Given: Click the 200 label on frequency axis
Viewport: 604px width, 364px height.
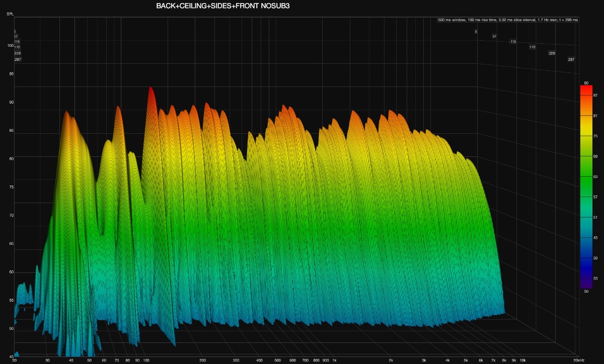Looking at the screenshot, I should point(202,360).
